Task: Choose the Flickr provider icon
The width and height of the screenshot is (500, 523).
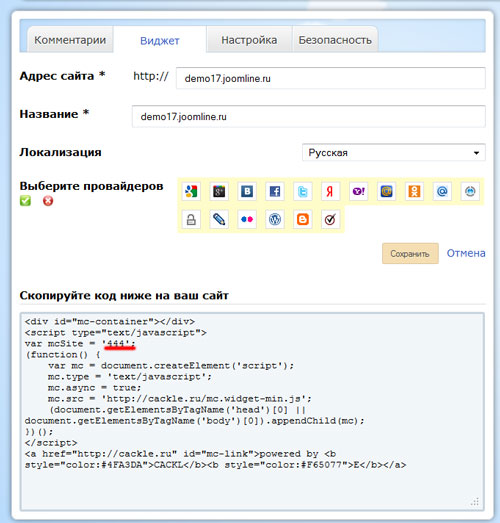Action: click(x=247, y=219)
